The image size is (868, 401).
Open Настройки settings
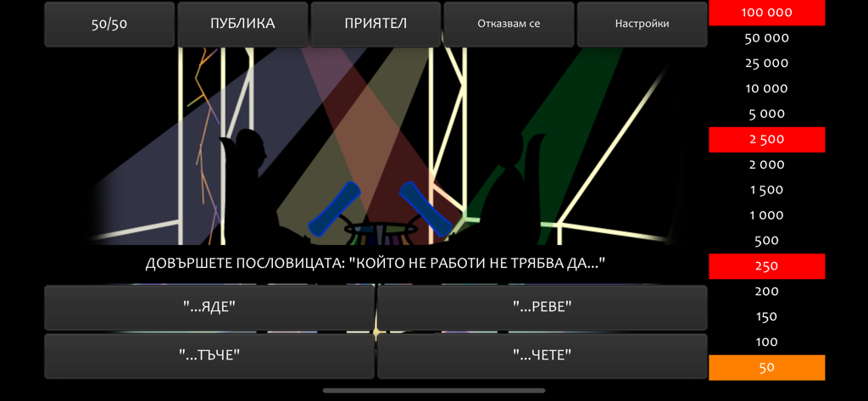coord(643,24)
